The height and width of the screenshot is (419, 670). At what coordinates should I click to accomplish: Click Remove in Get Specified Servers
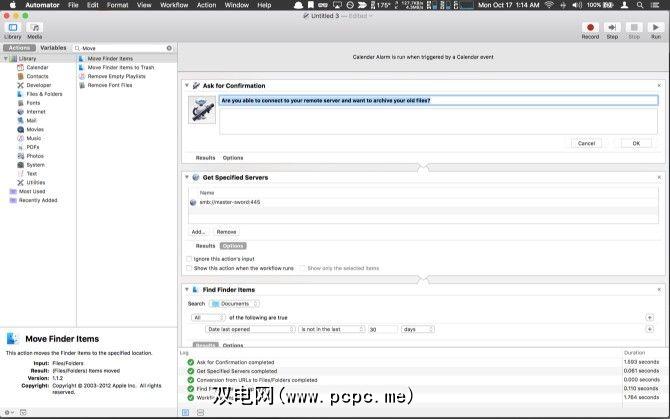click(x=226, y=232)
